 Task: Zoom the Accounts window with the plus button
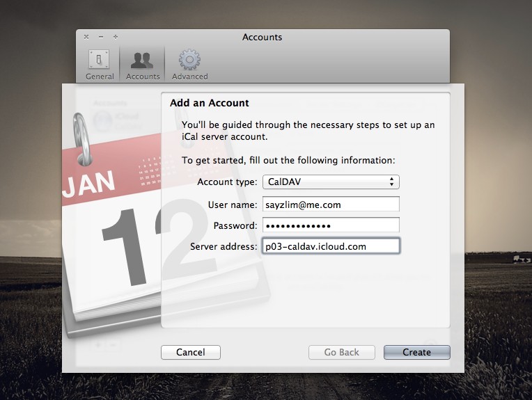tap(116, 37)
